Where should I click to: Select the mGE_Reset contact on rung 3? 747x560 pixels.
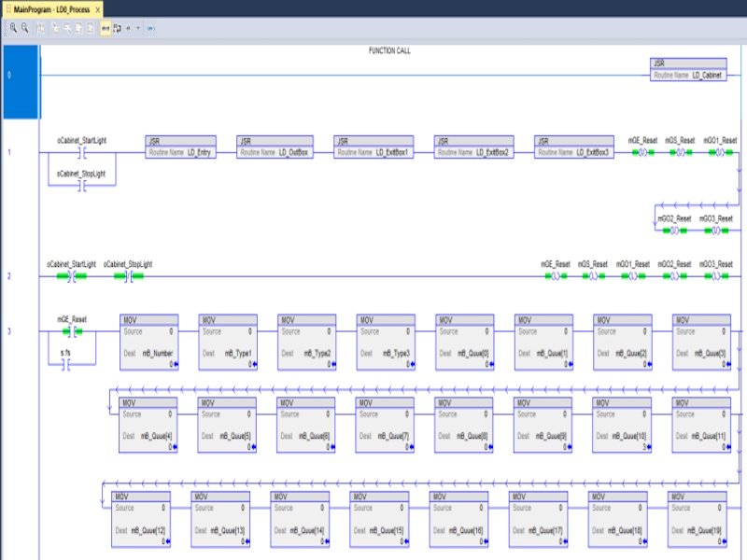click(72, 330)
